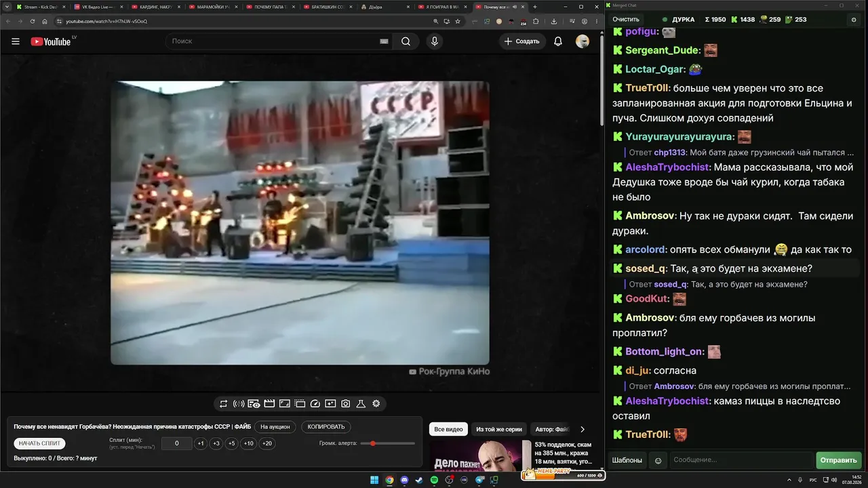The image size is (868, 488).
Task: Add twenty minutes with the +20 button
Action: [x=267, y=443]
